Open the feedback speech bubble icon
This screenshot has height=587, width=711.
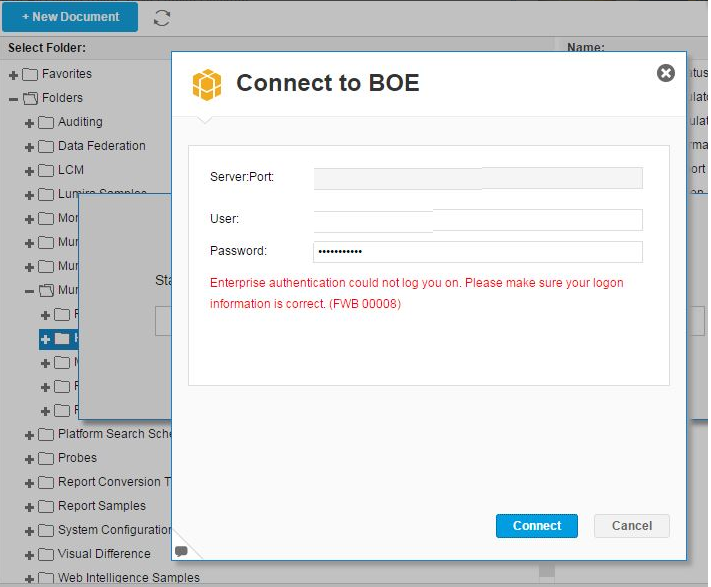coord(181,551)
